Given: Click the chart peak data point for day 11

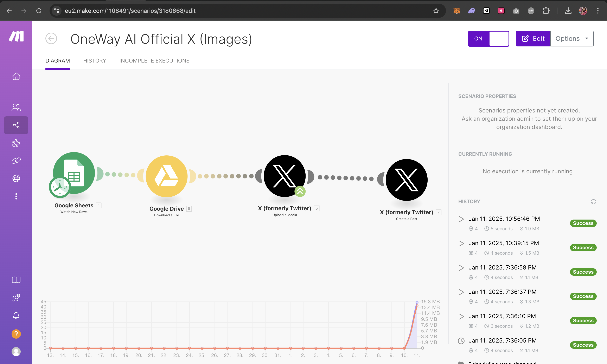Looking at the screenshot, I should point(417,303).
